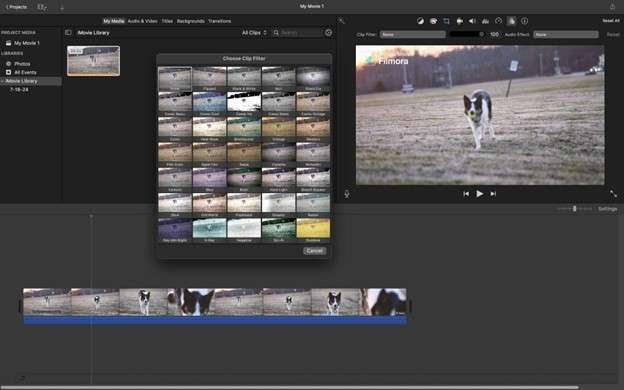Choose the Blockbuster filter thumbnail
Image resolution: width=624 pixels, height=390 pixels.
(x=244, y=129)
